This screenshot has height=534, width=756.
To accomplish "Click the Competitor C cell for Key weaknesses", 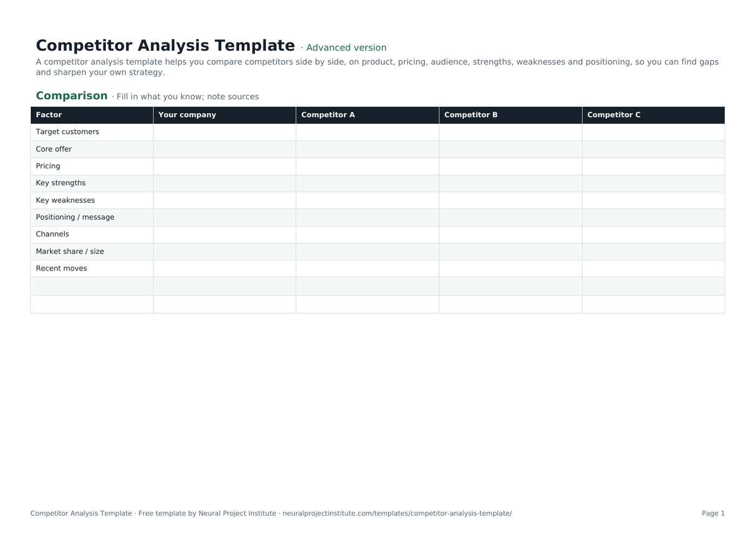I will click(x=653, y=200).
